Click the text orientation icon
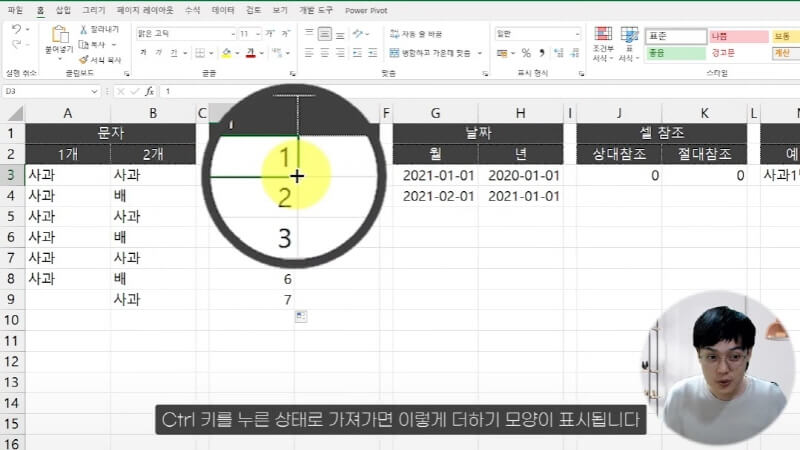This screenshot has height=450, width=800. tap(358, 34)
